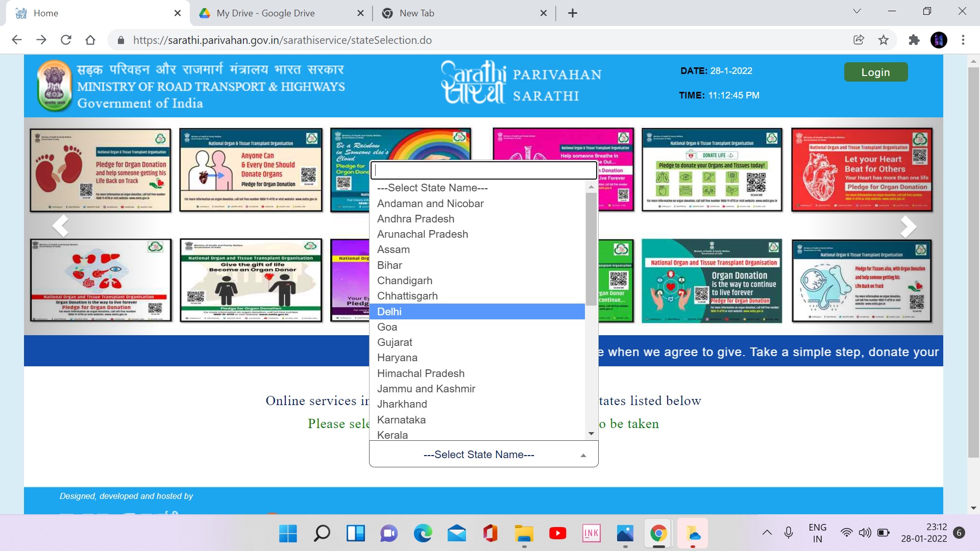Open the browser extensions puzzle icon
The height and width of the screenshot is (551, 980).
point(914,40)
